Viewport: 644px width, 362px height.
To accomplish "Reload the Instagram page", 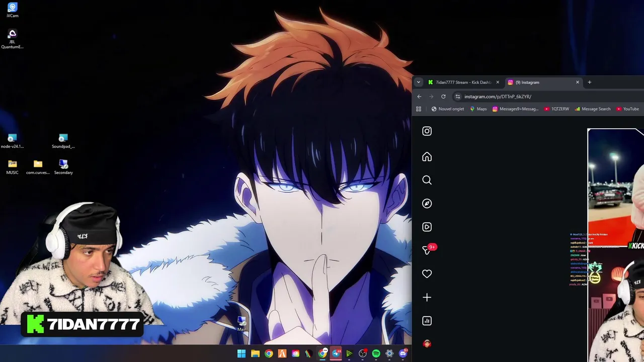I will click(x=443, y=97).
